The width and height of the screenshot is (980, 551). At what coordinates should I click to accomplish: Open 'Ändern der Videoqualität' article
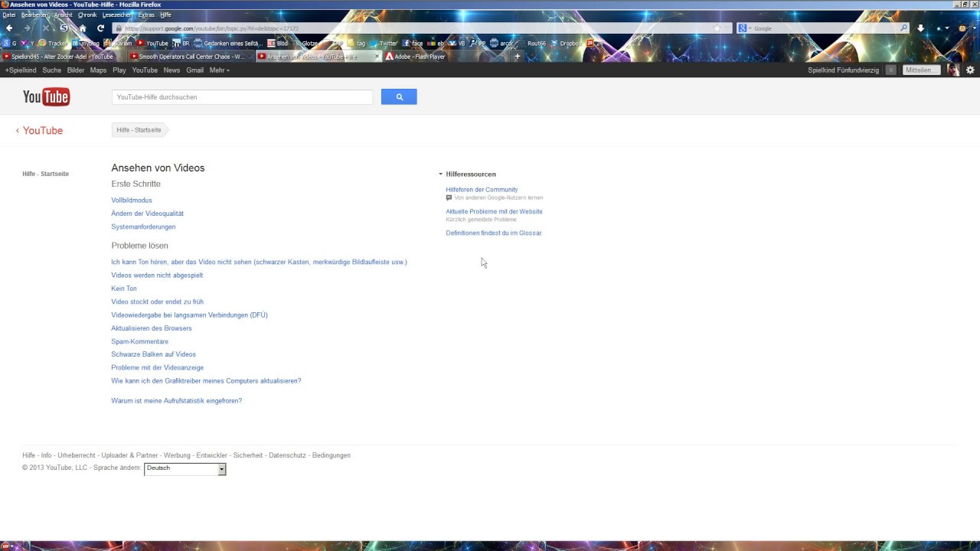pyautogui.click(x=147, y=214)
